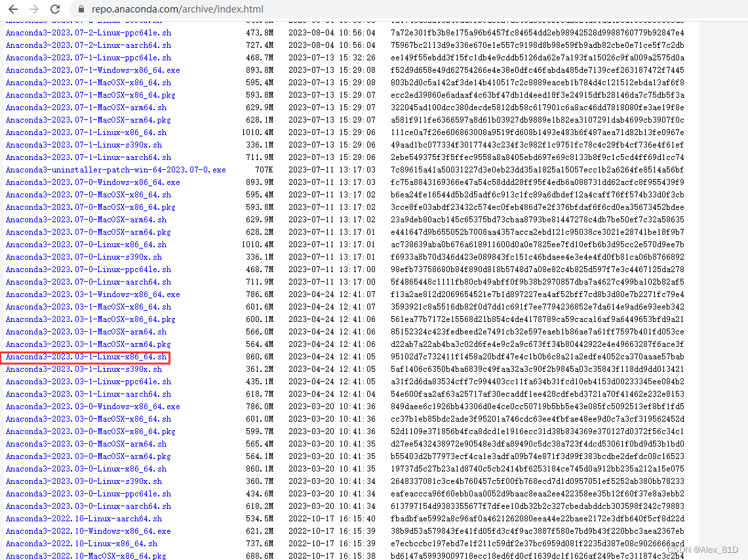Open Anaconda3-2023.03-0-Linux-s390x.sh link

tap(84, 481)
